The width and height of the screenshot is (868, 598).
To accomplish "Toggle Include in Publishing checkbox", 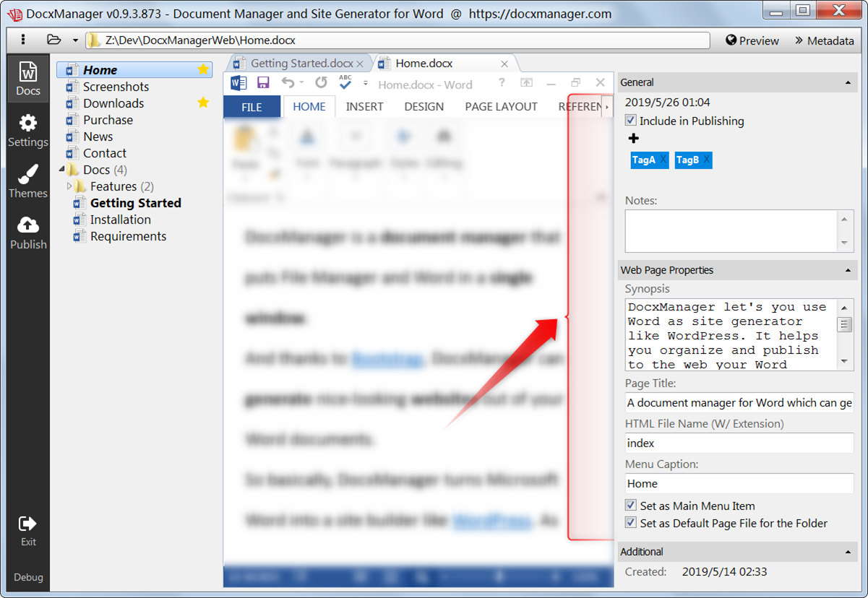I will tap(631, 121).
